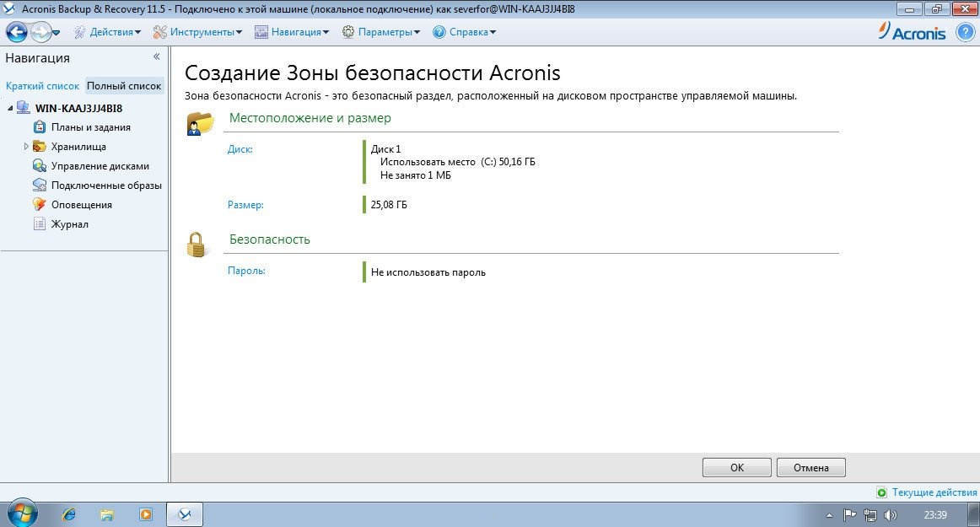The image size is (980, 527).
Task: Collapse the Навигация side panel
Action: 156,56
